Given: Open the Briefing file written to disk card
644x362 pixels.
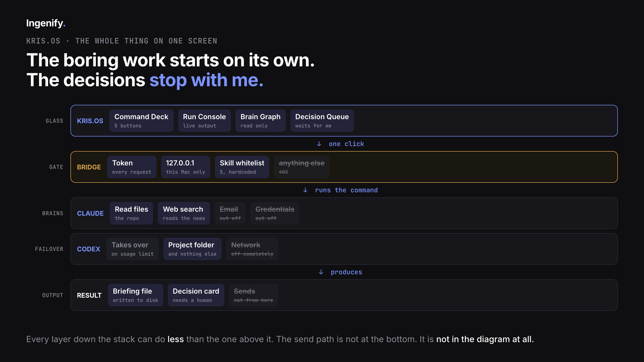Looking at the screenshot, I should point(135,295).
